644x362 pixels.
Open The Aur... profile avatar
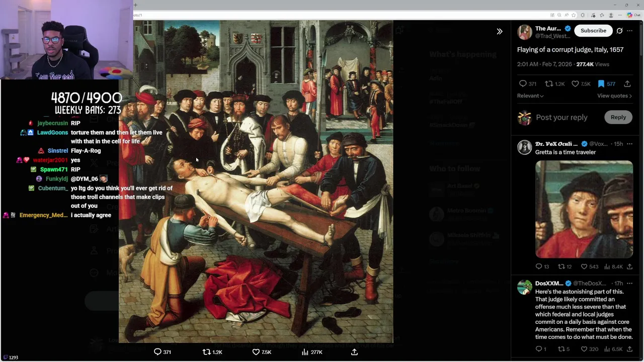click(x=525, y=32)
